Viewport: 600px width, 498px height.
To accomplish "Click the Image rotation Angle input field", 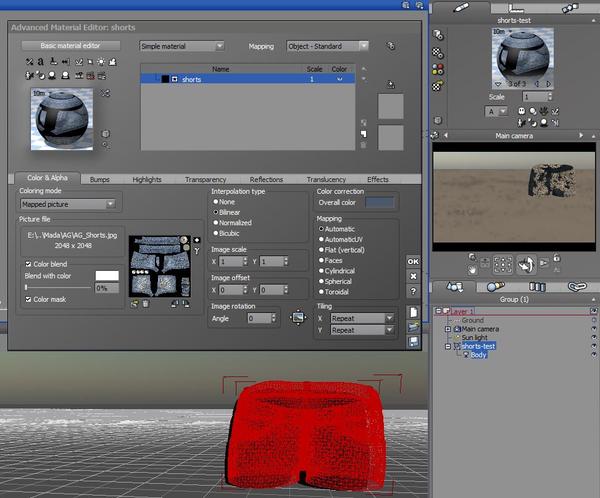I will click(x=260, y=318).
